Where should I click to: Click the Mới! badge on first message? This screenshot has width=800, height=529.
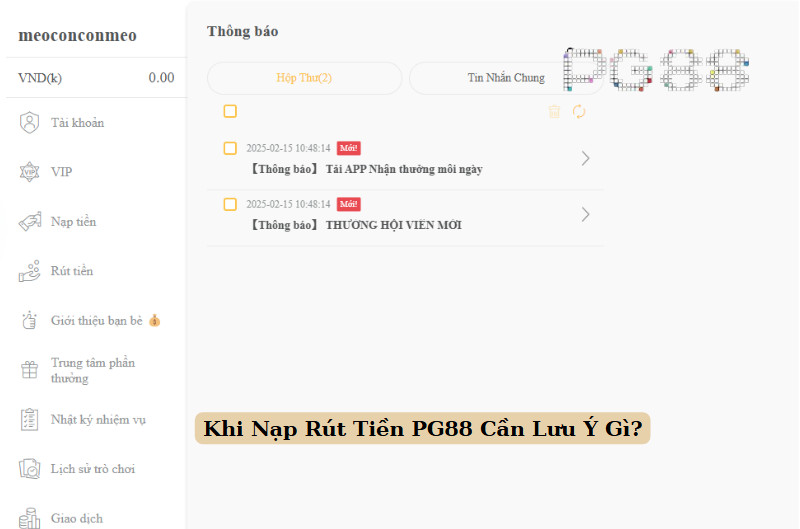click(x=348, y=148)
